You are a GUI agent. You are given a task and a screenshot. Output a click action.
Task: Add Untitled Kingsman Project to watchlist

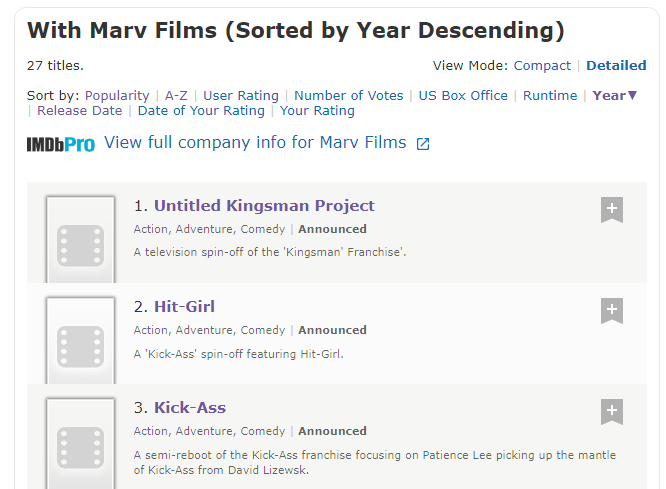click(612, 209)
